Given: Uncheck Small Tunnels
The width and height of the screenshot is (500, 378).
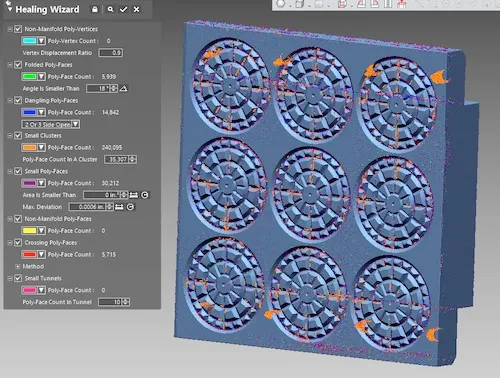Looking at the screenshot, I should (18, 278).
